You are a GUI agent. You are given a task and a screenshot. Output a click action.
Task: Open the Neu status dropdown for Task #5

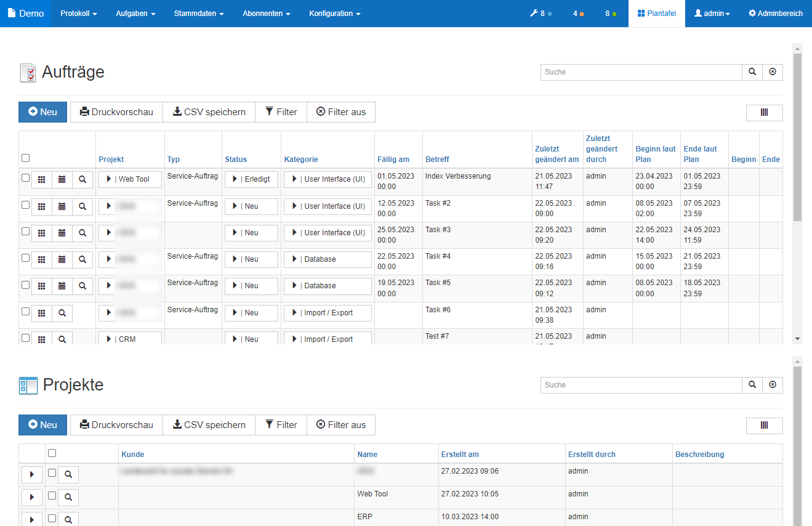[x=251, y=286]
